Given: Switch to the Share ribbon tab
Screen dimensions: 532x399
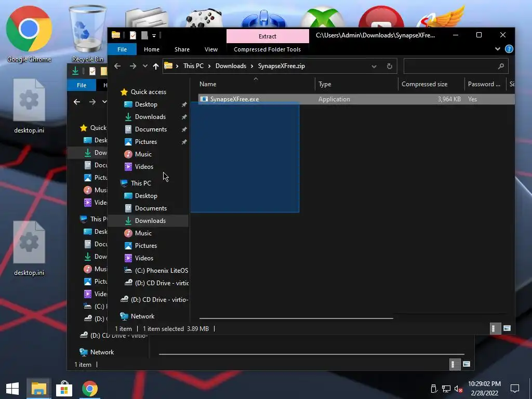Looking at the screenshot, I should tap(182, 49).
